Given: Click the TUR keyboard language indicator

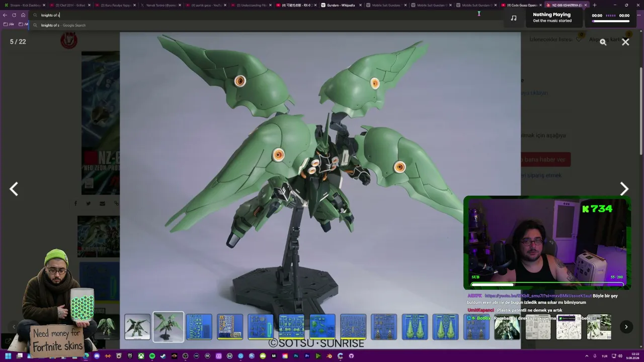Looking at the screenshot, I should tap(604, 356).
